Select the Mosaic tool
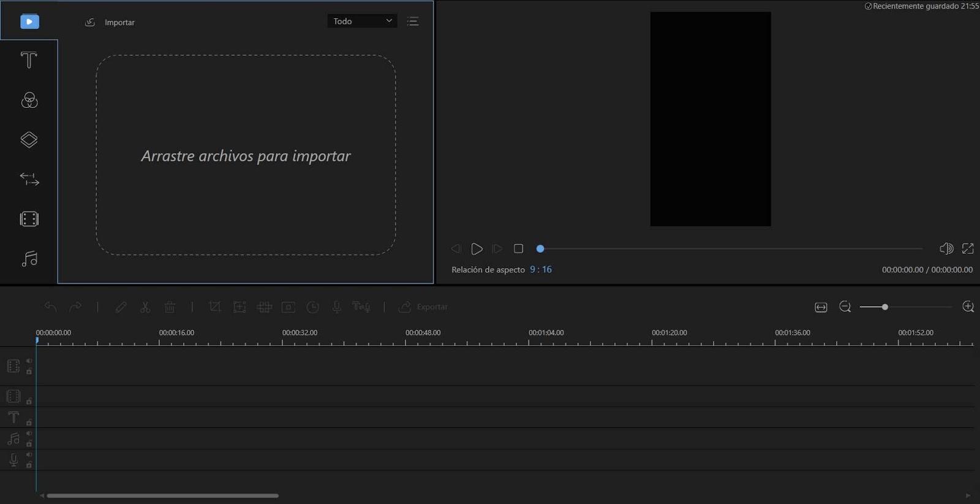Image resolution: width=980 pixels, height=504 pixels. pos(265,307)
